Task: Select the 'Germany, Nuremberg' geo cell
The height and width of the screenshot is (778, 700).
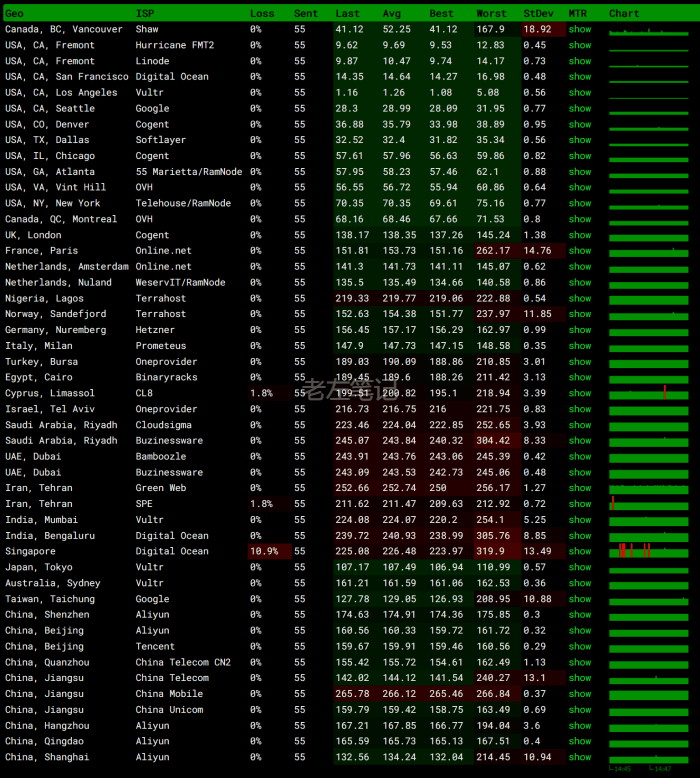Action: pyautogui.click(x=56, y=330)
